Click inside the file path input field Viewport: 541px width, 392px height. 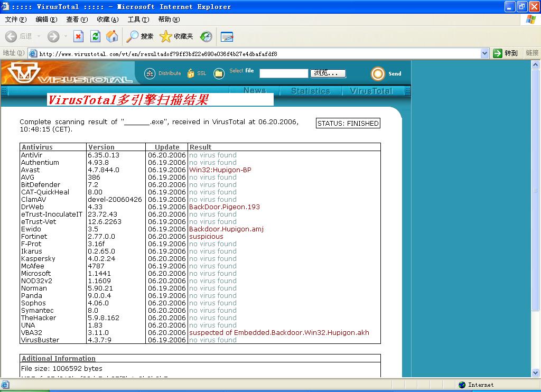(x=283, y=73)
